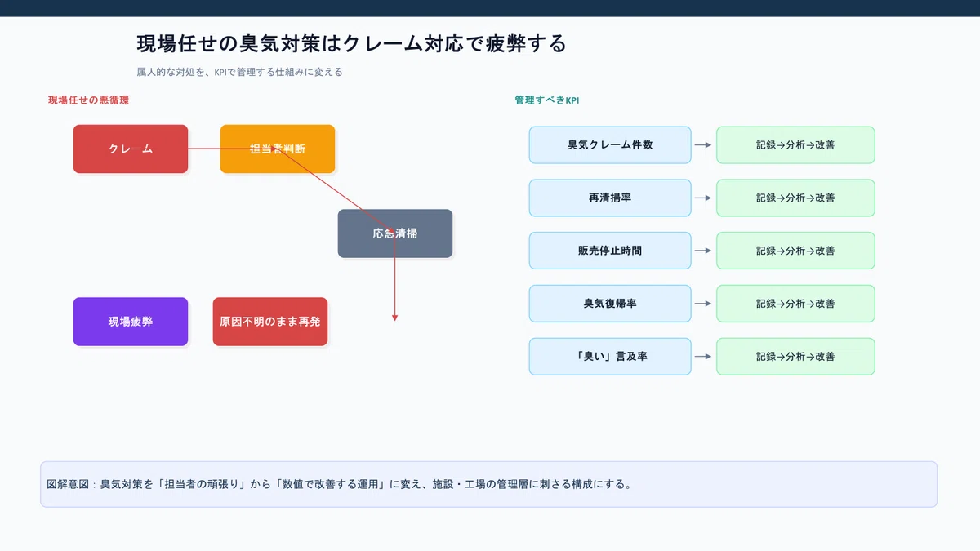Click the arrow after 再清掃率

point(703,198)
